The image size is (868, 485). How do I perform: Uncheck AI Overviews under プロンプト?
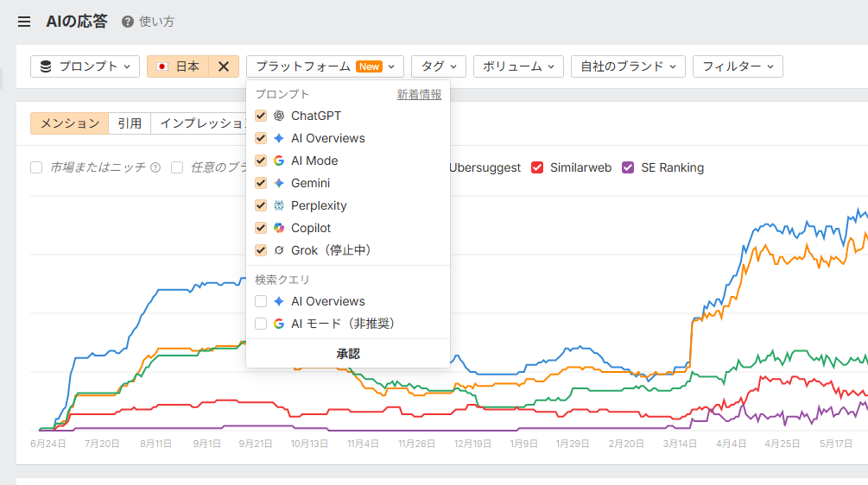(261, 138)
